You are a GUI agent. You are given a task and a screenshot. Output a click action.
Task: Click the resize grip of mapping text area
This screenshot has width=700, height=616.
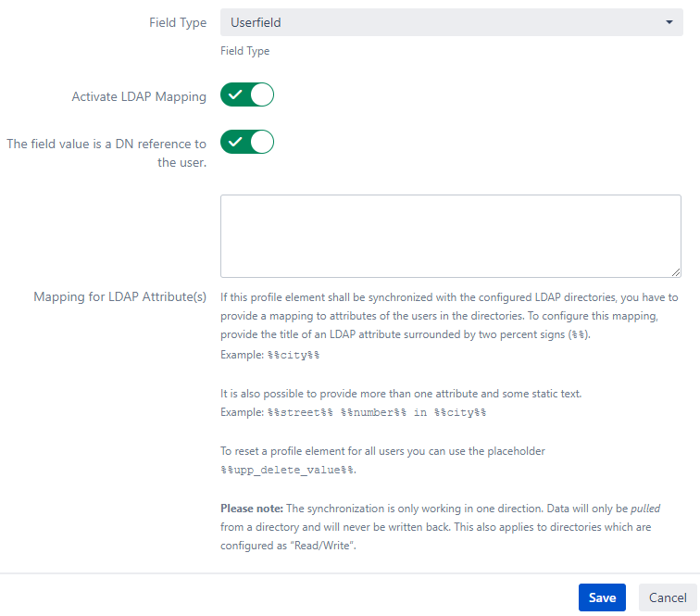click(676, 271)
